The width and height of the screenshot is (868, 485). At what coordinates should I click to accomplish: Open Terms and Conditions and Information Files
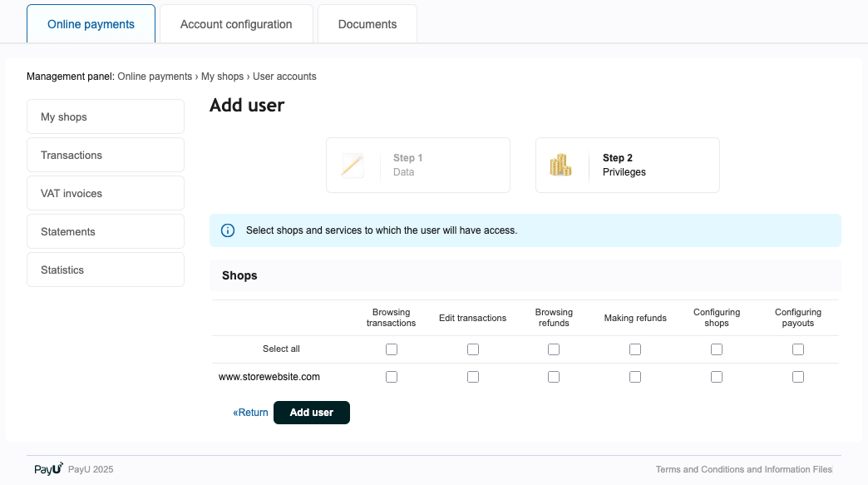tap(743, 470)
